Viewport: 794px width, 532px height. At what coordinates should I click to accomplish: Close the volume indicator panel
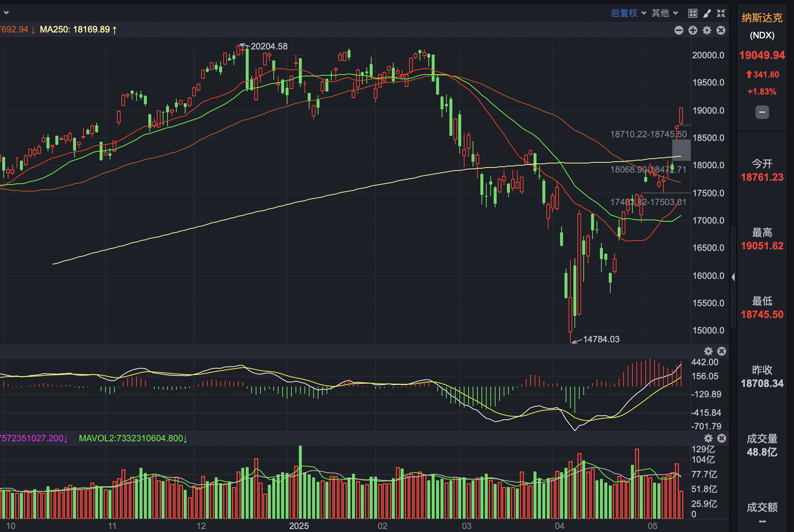[722, 438]
